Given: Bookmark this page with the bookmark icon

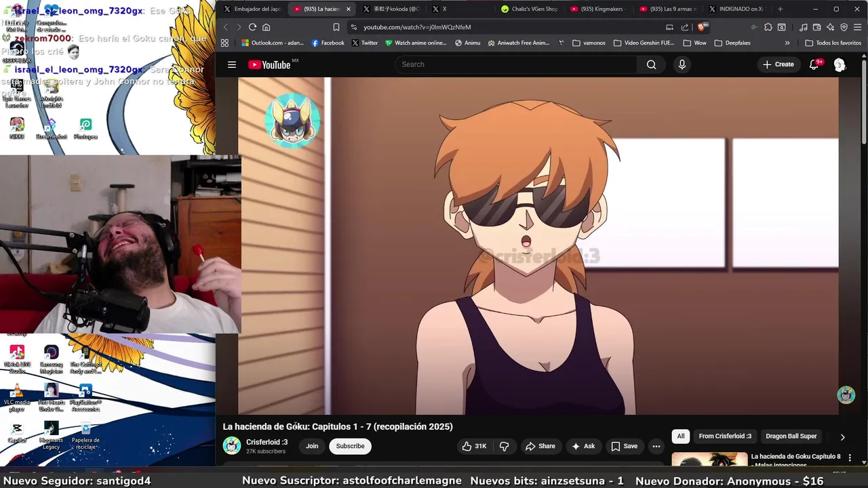Looking at the screenshot, I should point(336,27).
